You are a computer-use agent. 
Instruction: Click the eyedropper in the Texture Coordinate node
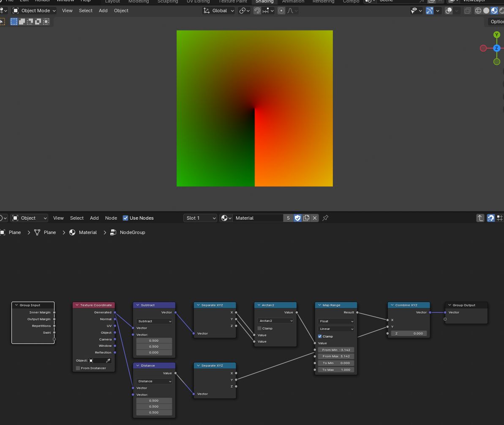coord(108,361)
